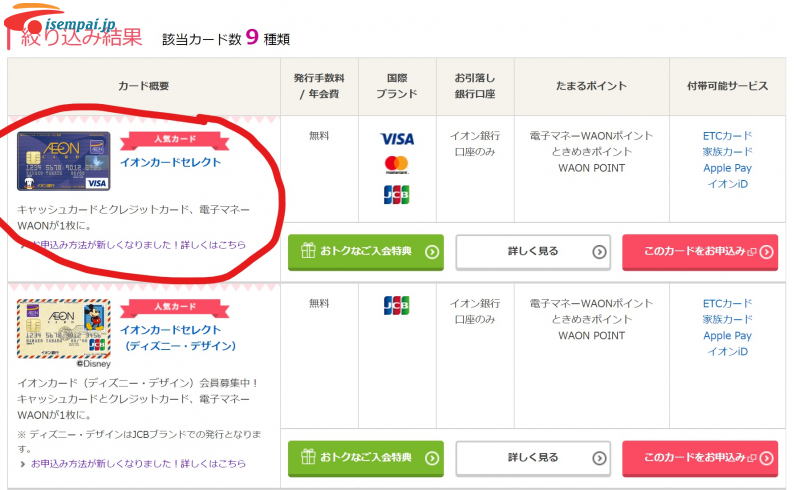800x490 pixels.
Task: Open イオンカードセレクト（ディズニー・デザイン） title link
Action: pos(178,338)
